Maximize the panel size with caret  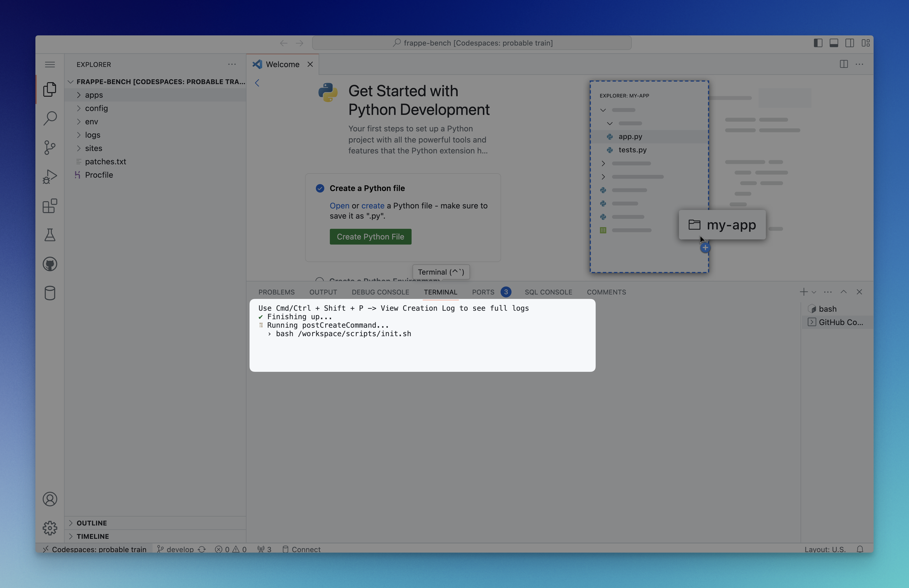click(843, 292)
